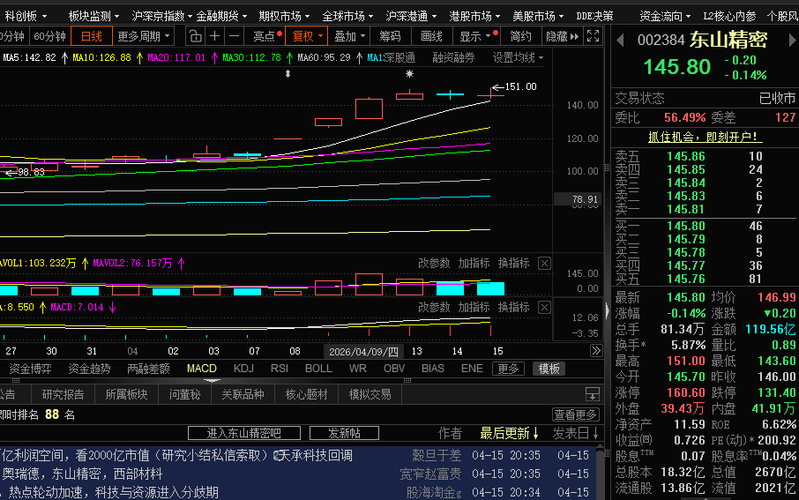The height and width of the screenshot is (500, 799).
Task: Click the star marker above candles
Action: pyautogui.click(x=409, y=74)
